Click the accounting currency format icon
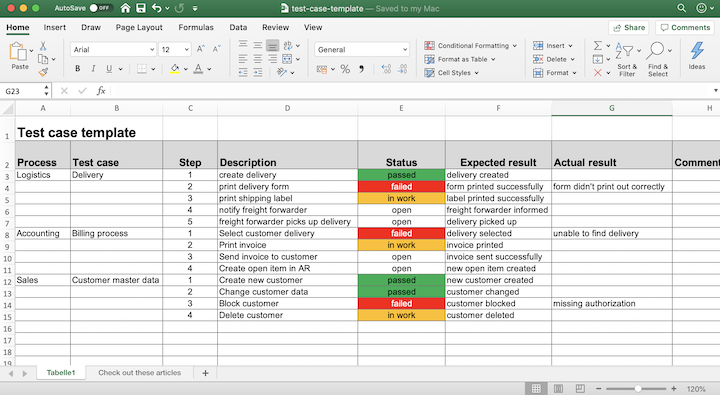This screenshot has width=720, height=395. coord(322,69)
